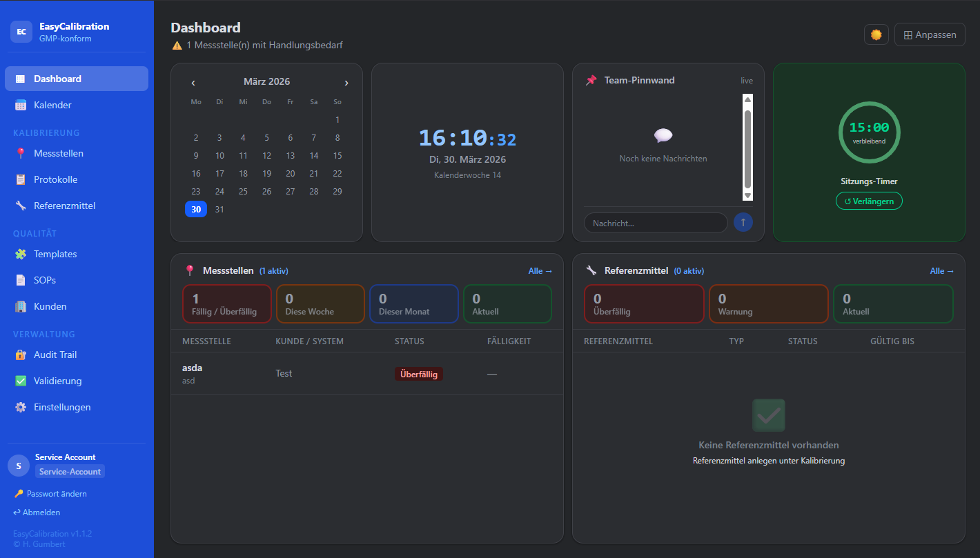
Task: Click the pushpin icon on Team-Pinnwand
Action: coord(591,80)
